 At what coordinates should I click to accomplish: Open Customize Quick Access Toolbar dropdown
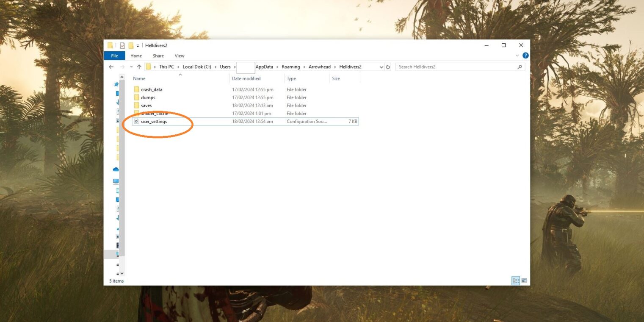[x=138, y=46]
